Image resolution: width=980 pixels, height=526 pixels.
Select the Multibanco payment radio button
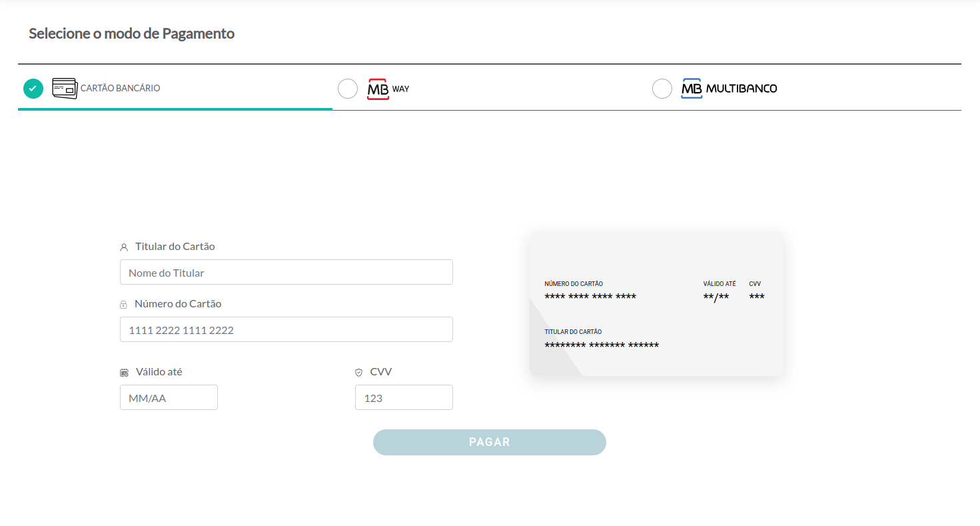click(x=662, y=88)
